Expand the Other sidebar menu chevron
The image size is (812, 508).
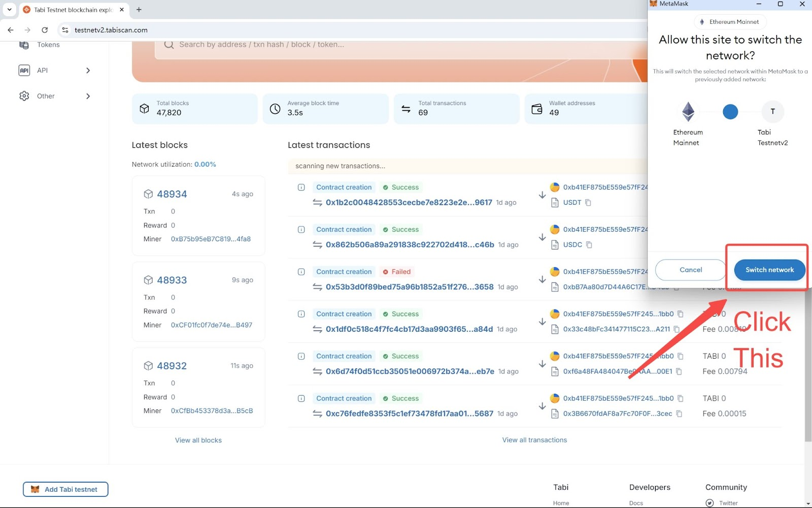[88, 96]
